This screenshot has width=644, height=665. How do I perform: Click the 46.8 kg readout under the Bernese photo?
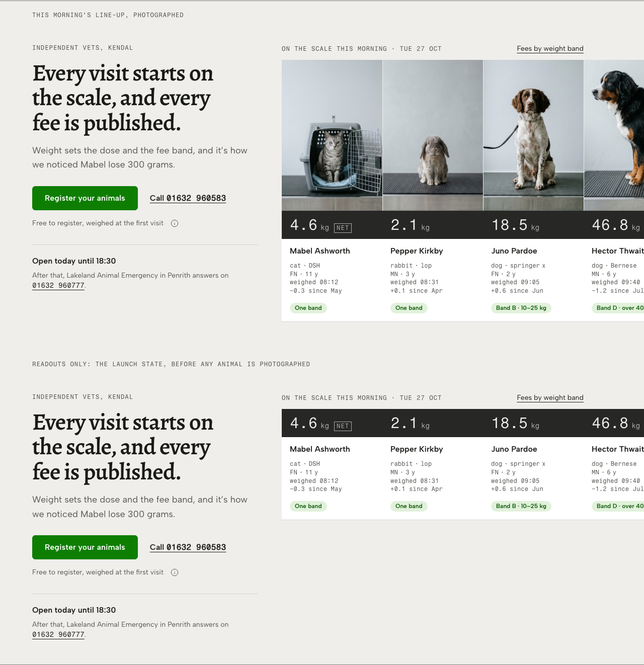click(616, 225)
